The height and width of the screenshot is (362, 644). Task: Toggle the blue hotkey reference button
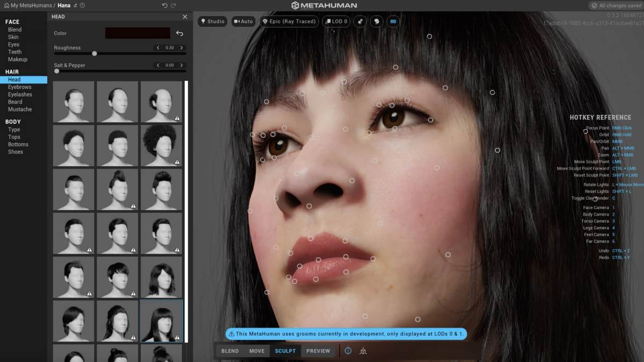pyautogui.click(x=393, y=21)
